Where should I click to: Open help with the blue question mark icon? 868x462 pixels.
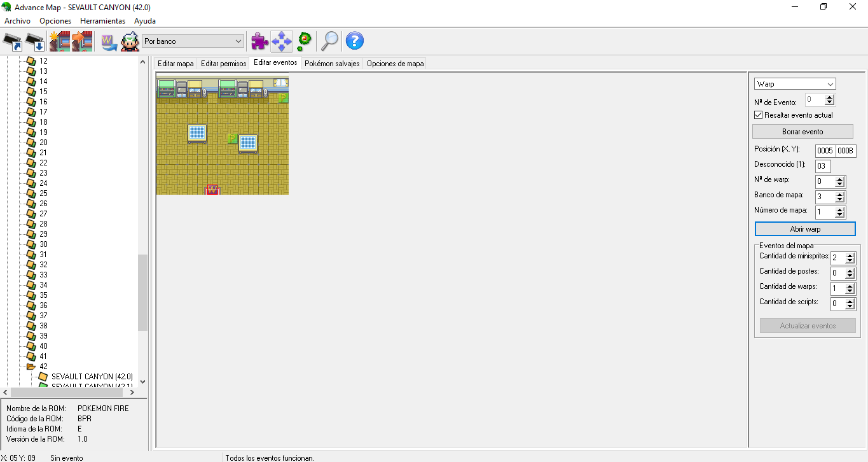point(354,41)
